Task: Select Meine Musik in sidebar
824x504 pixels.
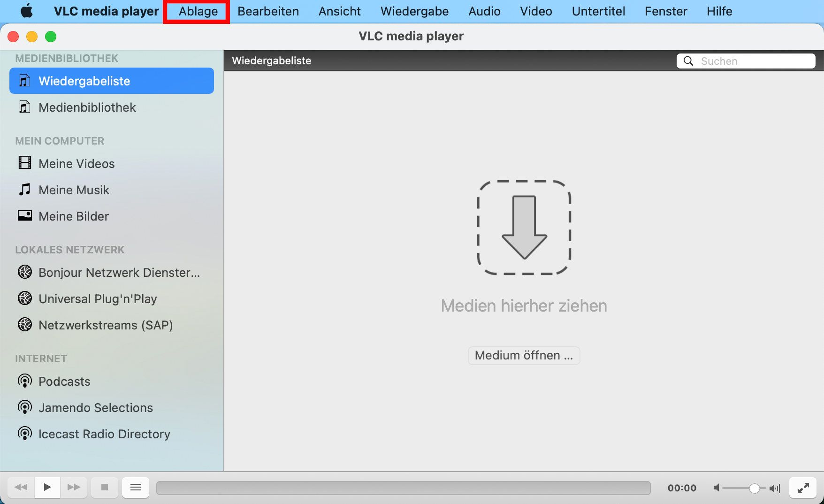Action: tap(74, 190)
